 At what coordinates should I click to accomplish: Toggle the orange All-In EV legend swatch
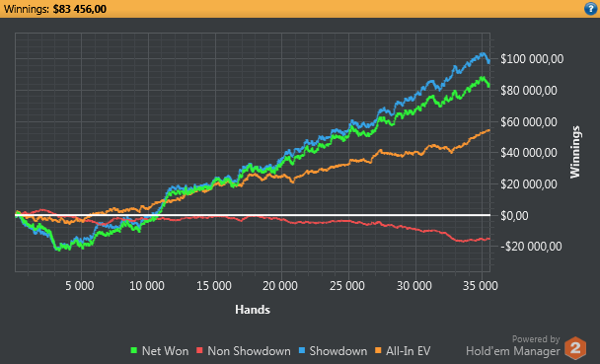coord(378,350)
